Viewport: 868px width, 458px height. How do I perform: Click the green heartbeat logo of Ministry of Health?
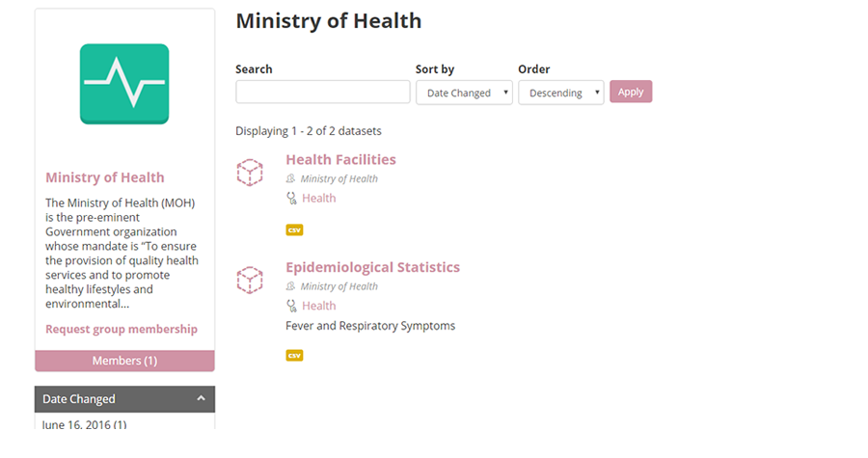[124, 84]
